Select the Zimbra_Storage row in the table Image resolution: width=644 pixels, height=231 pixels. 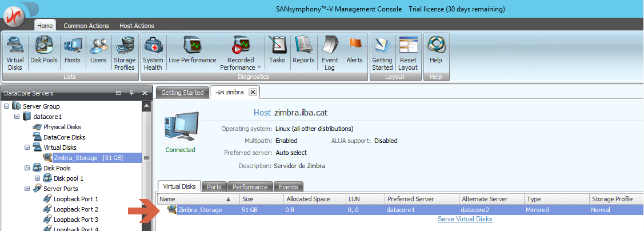[401, 210]
